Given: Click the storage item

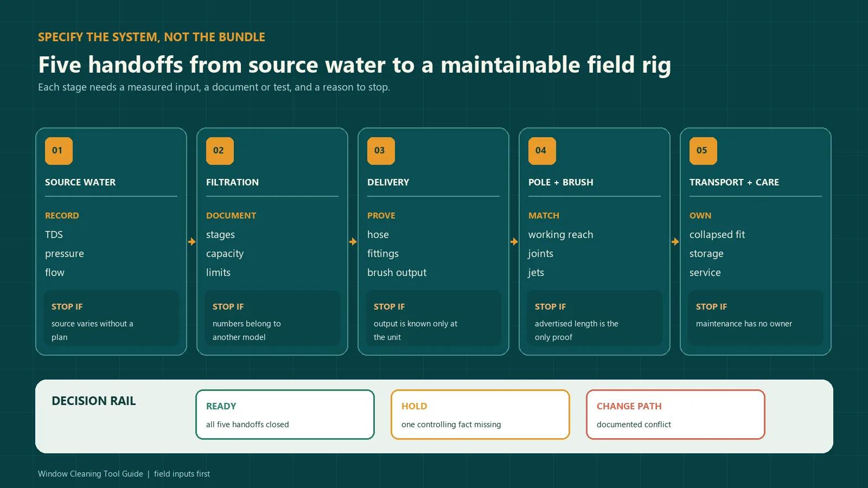Looking at the screenshot, I should pos(706,254).
